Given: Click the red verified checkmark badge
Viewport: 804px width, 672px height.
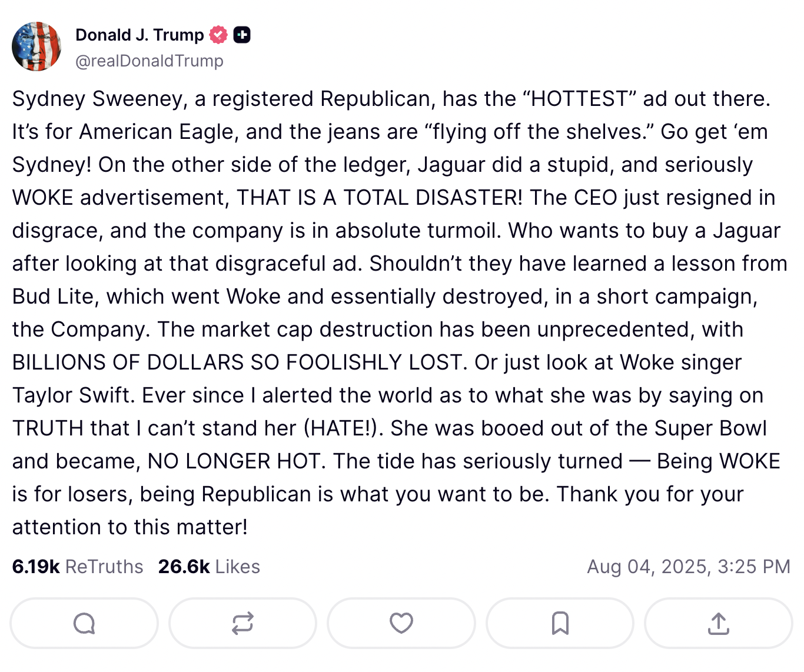Looking at the screenshot, I should [218, 35].
